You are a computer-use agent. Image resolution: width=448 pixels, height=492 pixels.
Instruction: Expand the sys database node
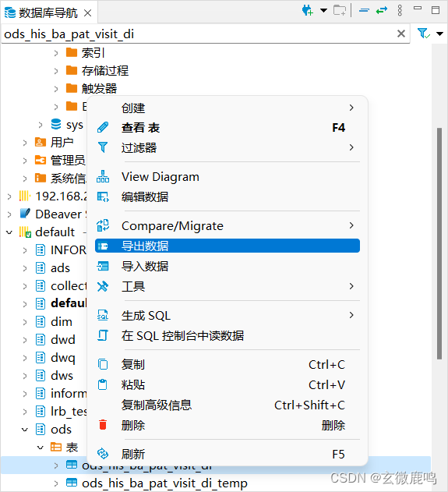tap(41, 125)
